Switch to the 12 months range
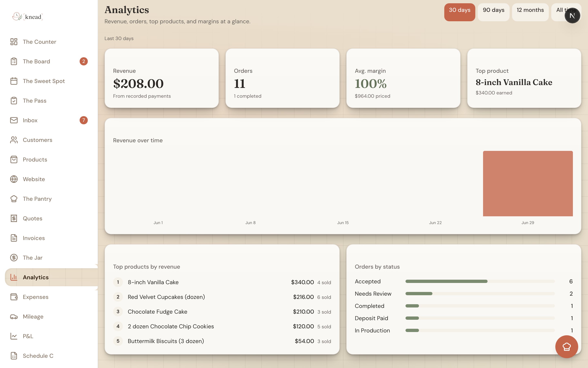The width and height of the screenshot is (588, 368). point(530,12)
